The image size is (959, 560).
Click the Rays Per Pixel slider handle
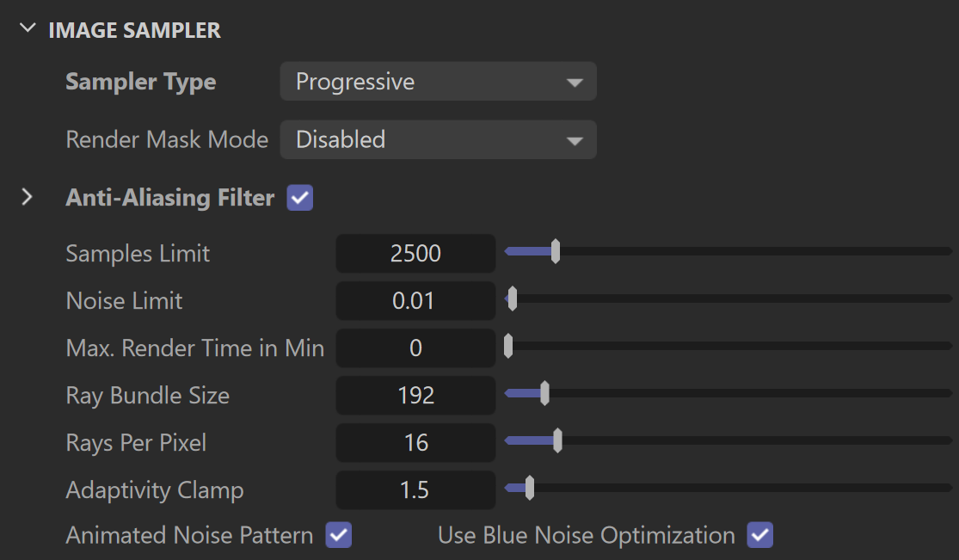point(557,440)
